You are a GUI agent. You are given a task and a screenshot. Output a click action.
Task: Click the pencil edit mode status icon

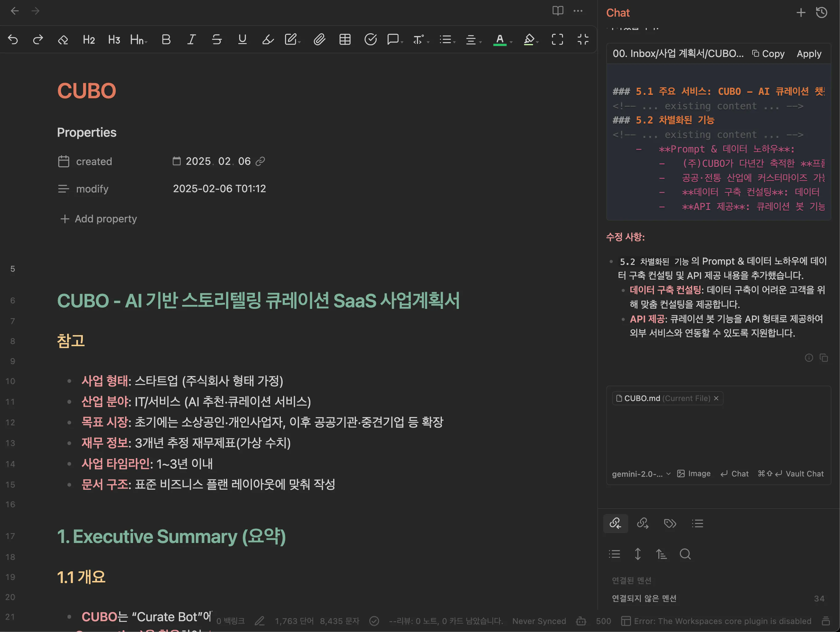(260, 621)
